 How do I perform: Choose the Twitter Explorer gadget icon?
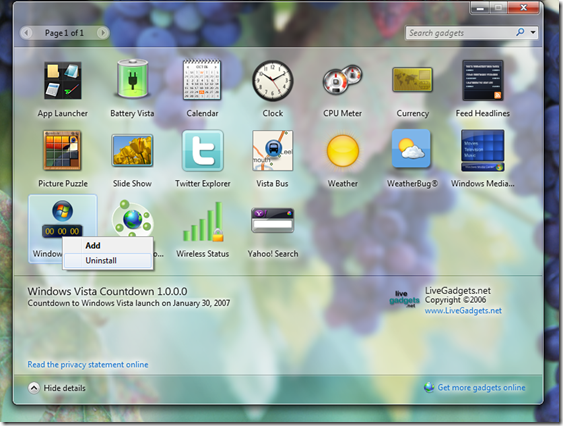pyautogui.click(x=203, y=151)
